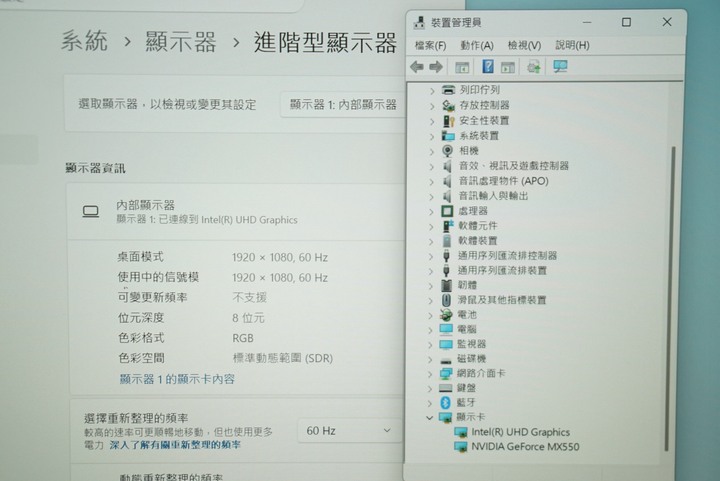Viewport: 720px width, 481px height.
Task: Select the 存放控制器 icon
Action: click(x=448, y=105)
